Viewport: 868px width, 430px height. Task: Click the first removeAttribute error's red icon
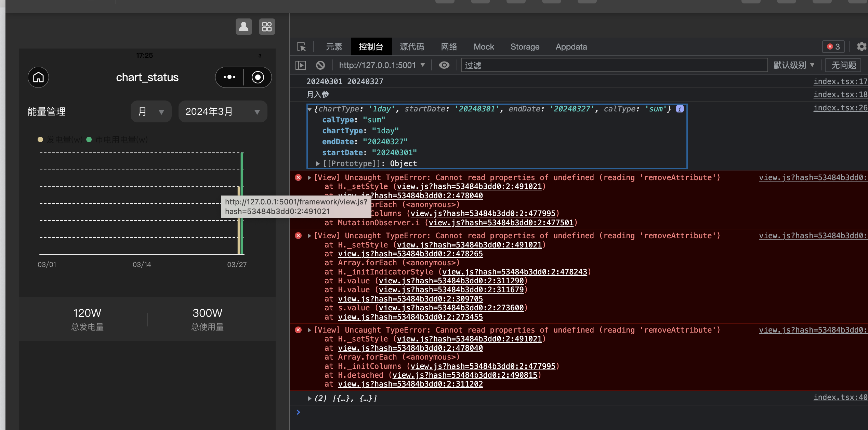[x=298, y=177]
